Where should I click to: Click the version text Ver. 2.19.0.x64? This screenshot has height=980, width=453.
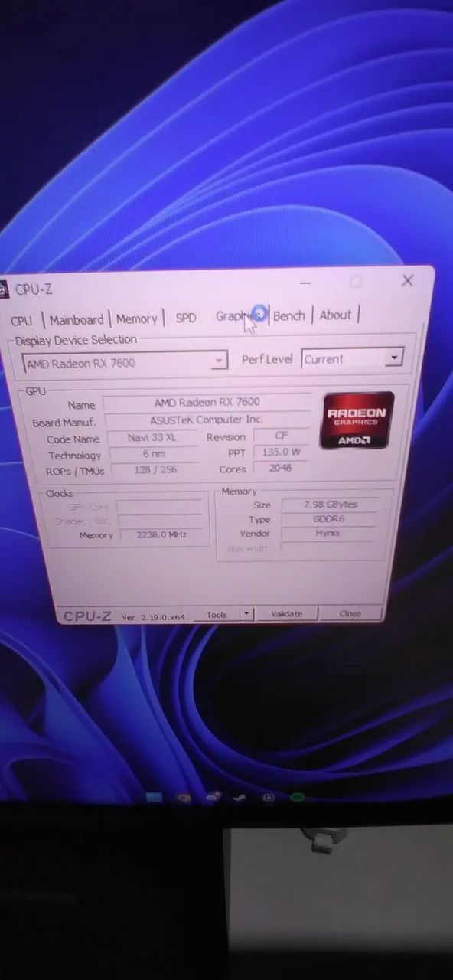click(154, 616)
